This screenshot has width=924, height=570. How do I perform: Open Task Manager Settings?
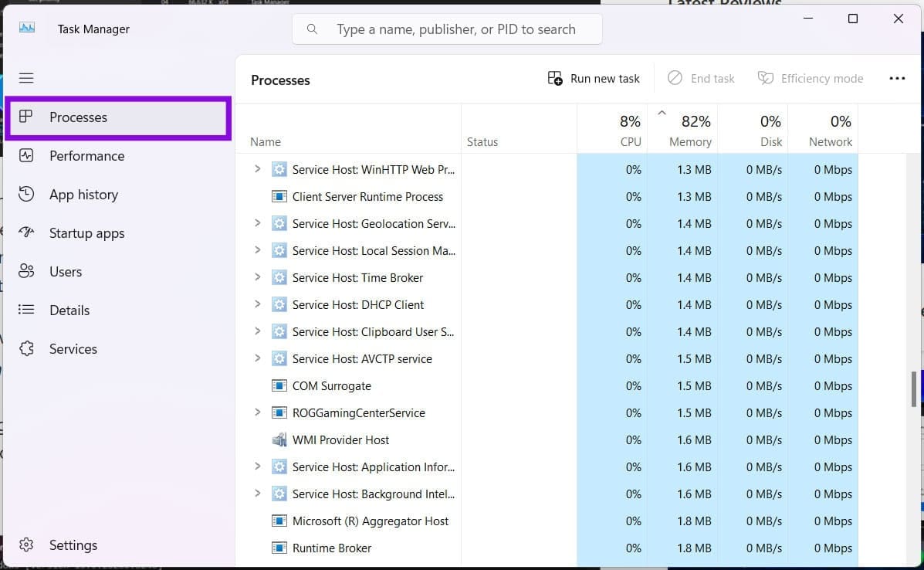pyautogui.click(x=118, y=545)
